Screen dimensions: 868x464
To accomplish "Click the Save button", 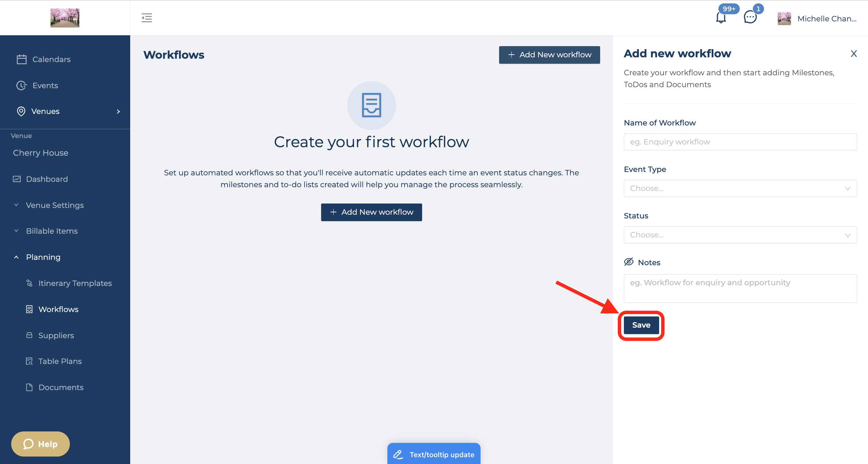I will point(641,325).
